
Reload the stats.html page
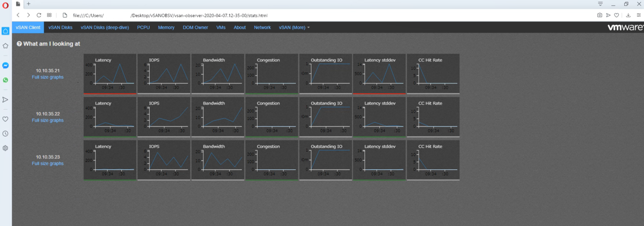[x=39, y=15]
